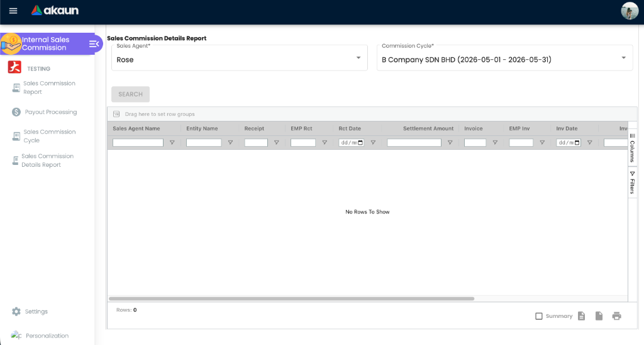Click the Internal Sales Commission title
Image resolution: width=644 pixels, height=345 pixels.
45,43
